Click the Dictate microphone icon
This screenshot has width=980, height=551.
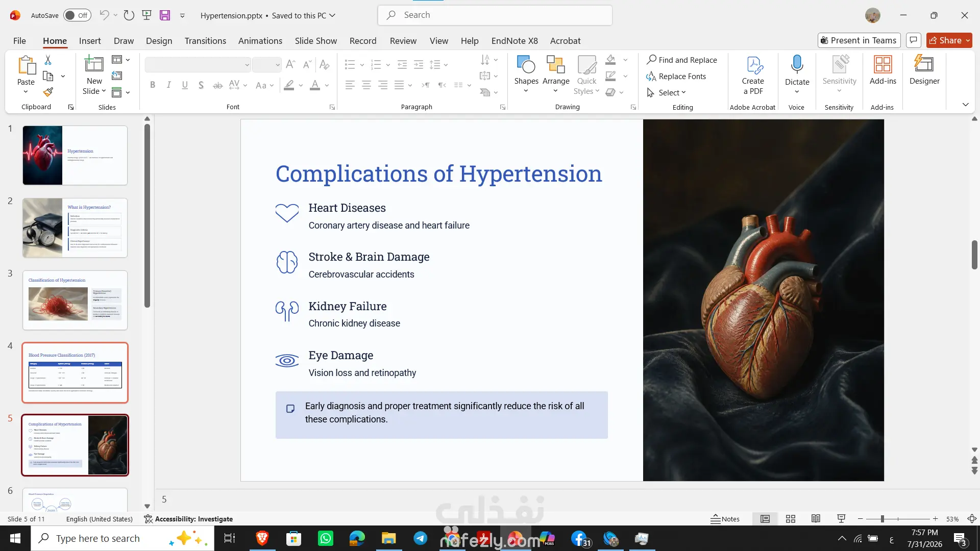pyautogui.click(x=797, y=65)
